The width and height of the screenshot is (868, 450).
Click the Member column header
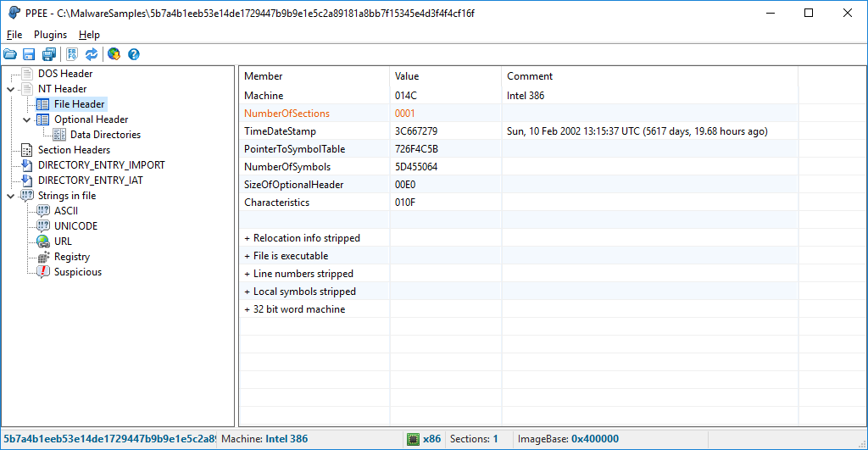point(314,76)
